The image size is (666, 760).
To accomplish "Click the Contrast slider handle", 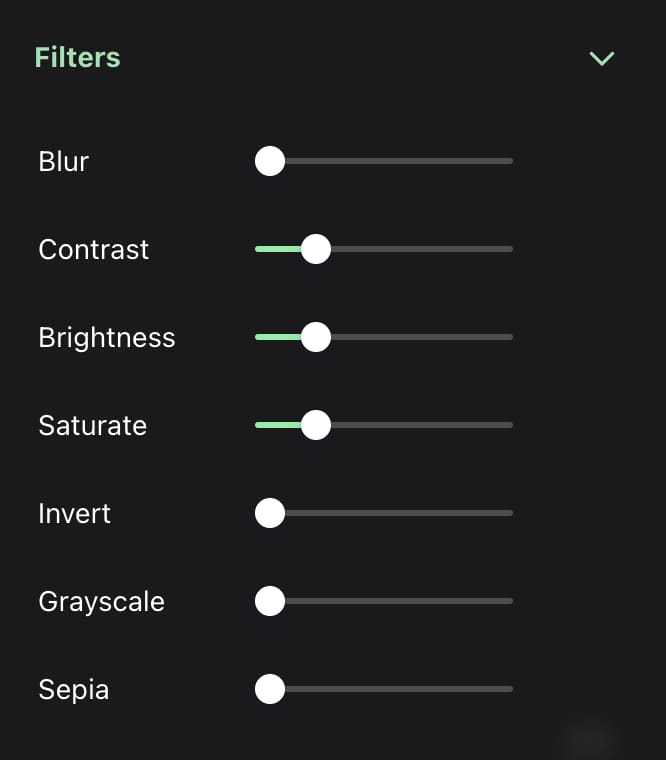I will pyautogui.click(x=316, y=249).
